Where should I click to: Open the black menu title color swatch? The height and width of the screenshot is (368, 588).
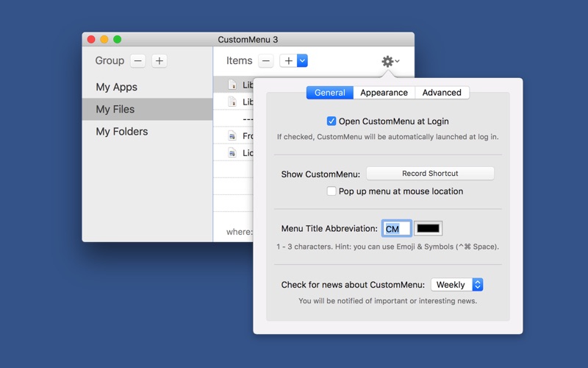click(428, 228)
